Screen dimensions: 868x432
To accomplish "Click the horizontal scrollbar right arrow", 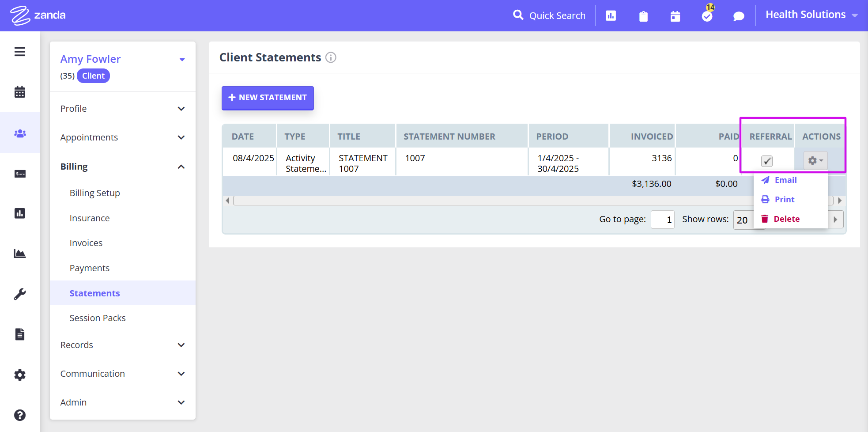I will tap(840, 201).
